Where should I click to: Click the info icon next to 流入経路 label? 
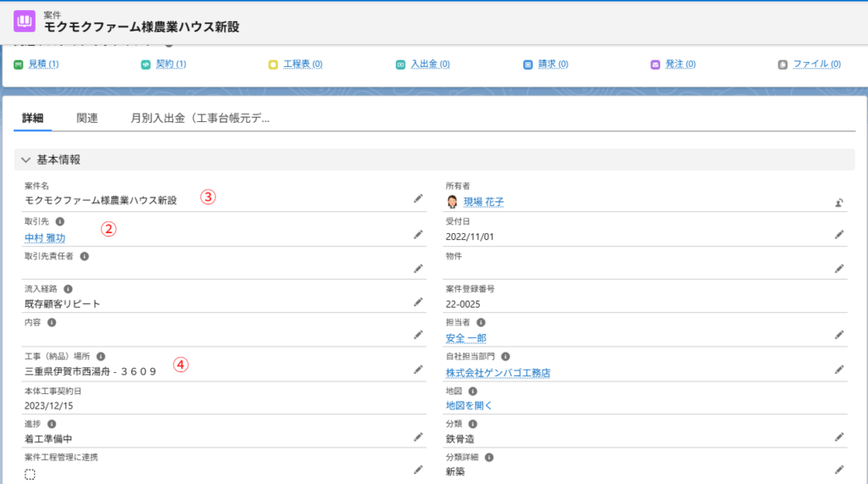(68, 289)
